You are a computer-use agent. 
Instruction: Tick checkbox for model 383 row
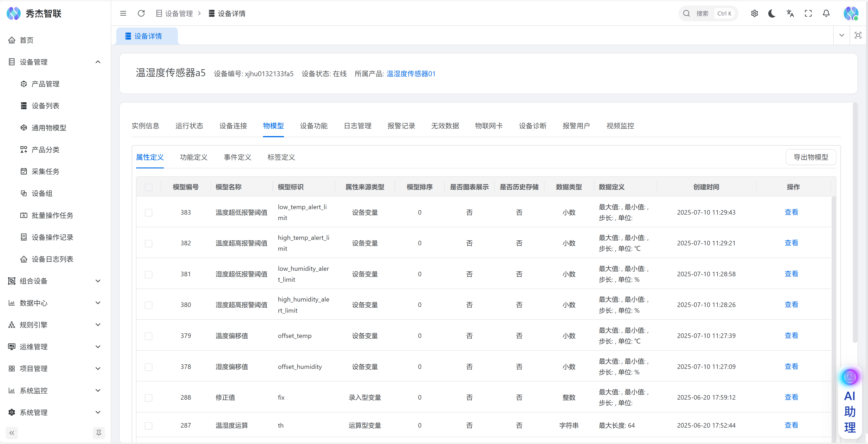[x=148, y=212]
